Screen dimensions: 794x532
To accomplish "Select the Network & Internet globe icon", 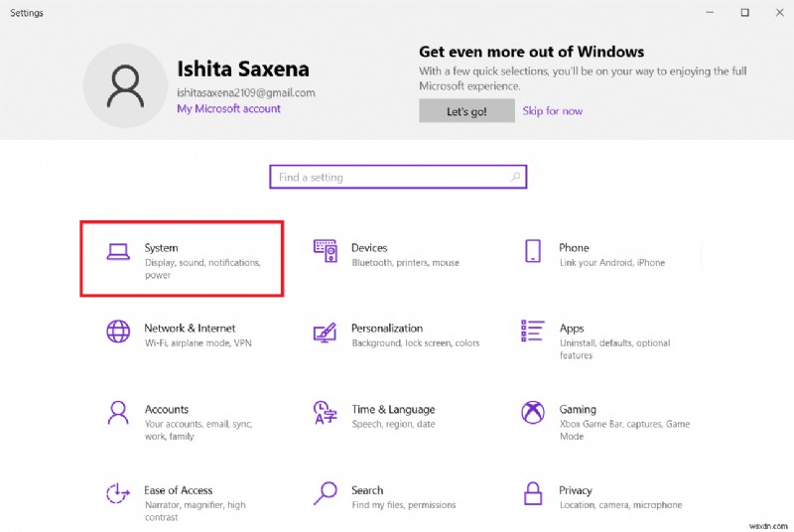I will (x=118, y=332).
